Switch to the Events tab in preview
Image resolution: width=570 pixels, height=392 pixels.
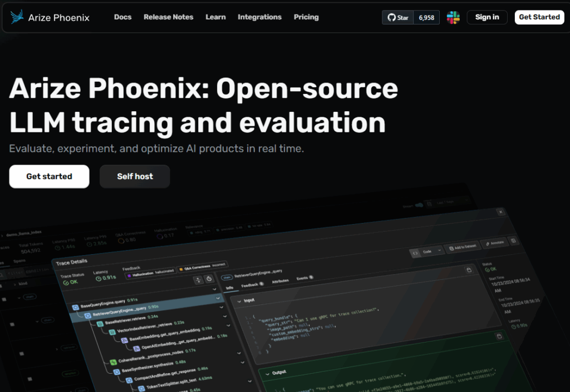coord(304,278)
